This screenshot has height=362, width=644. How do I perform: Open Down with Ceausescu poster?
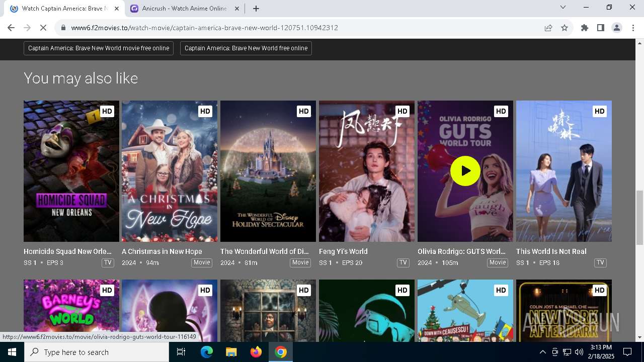pos(465,311)
